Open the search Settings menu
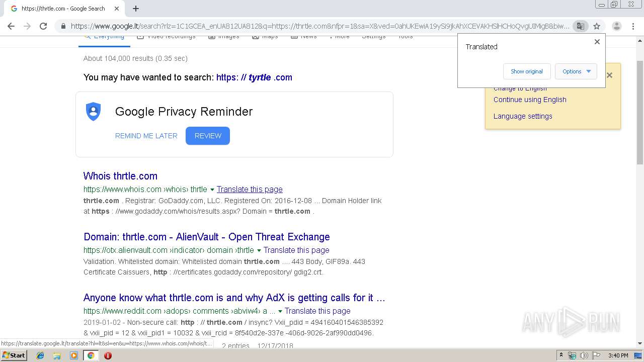The height and width of the screenshot is (362, 644). (374, 37)
